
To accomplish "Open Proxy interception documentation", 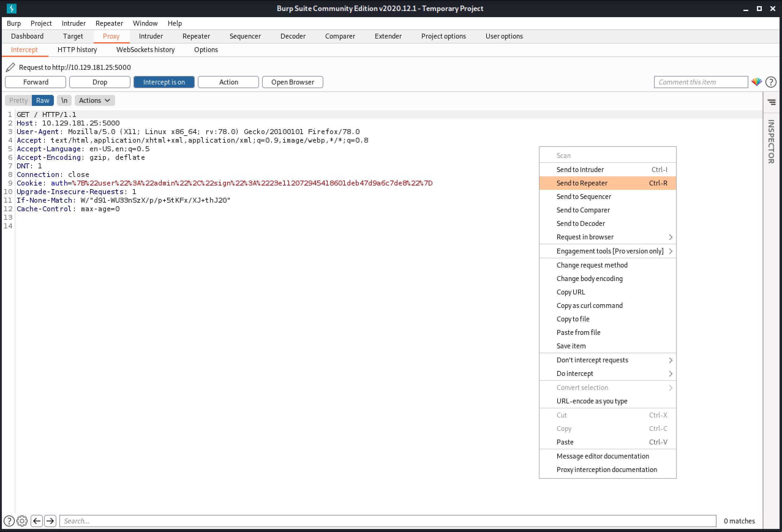I will tap(607, 470).
